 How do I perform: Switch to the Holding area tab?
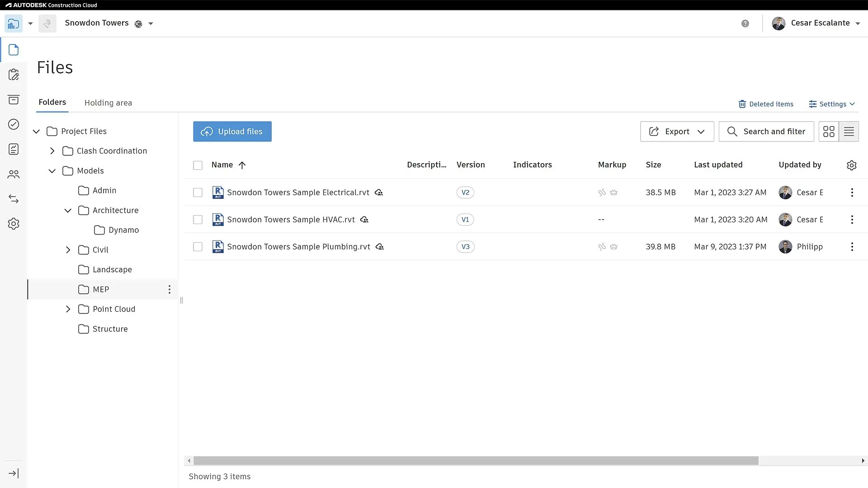point(108,103)
